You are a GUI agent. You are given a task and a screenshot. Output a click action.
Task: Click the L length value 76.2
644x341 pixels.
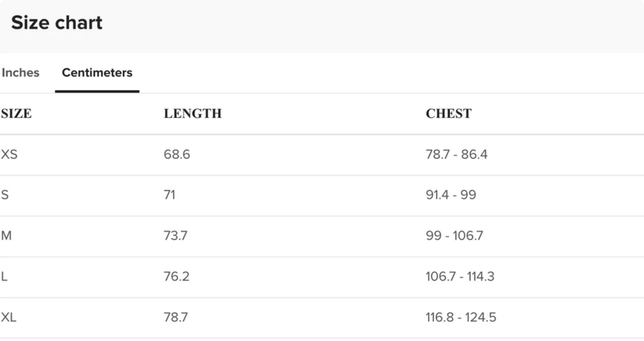click(176, 277)
